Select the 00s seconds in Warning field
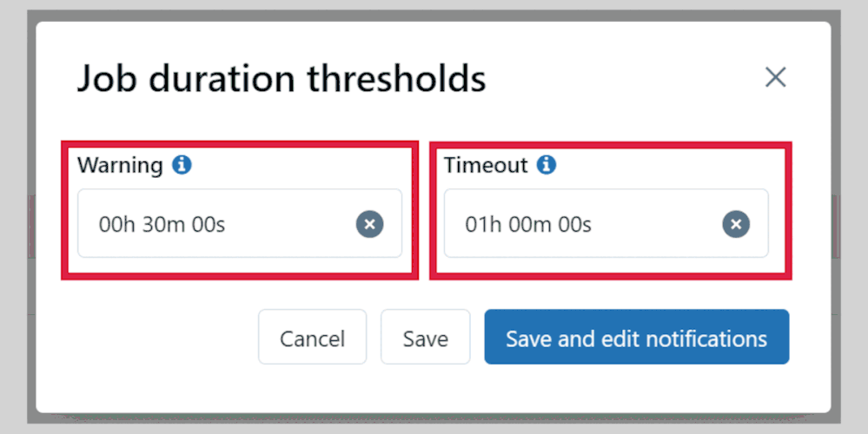The height and width of the screenshot is (434, 868). click(x=209, y=226)
